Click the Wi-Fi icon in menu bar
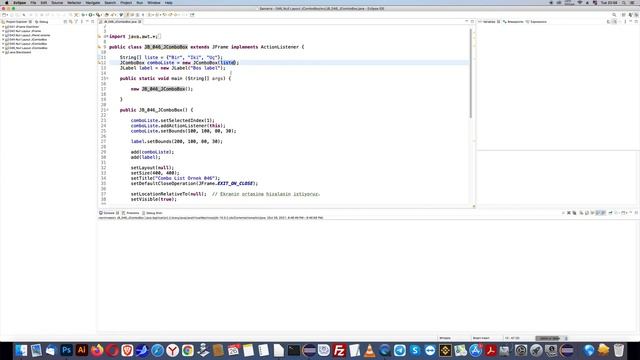Image resolution: width=640 pixels, height=360 pixels. (x=580, y=2)
